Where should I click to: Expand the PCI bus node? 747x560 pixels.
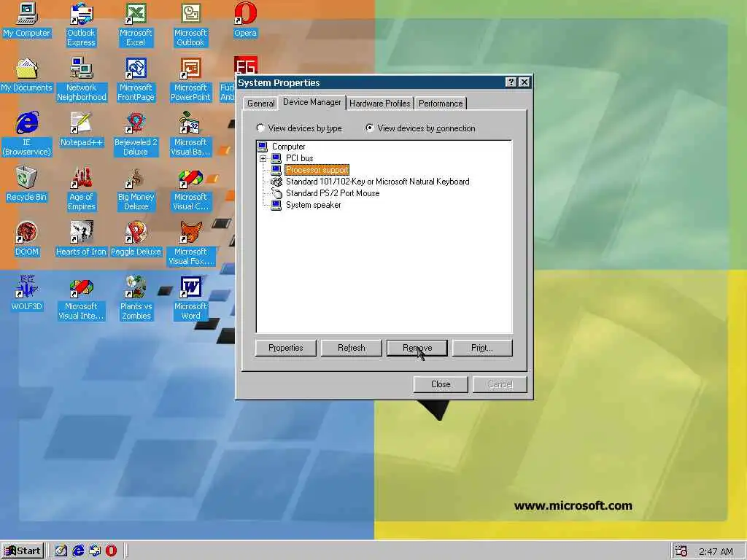263,158
